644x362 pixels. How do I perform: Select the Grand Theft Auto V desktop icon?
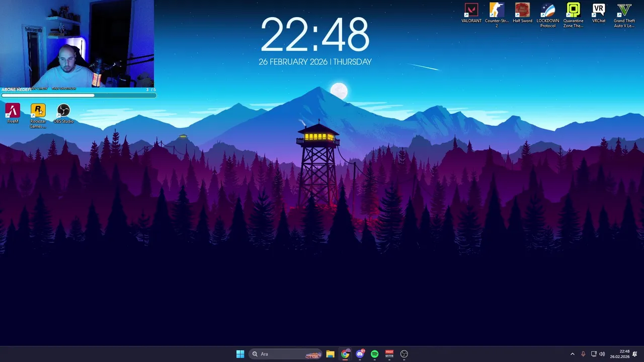(x=624, y=16)
